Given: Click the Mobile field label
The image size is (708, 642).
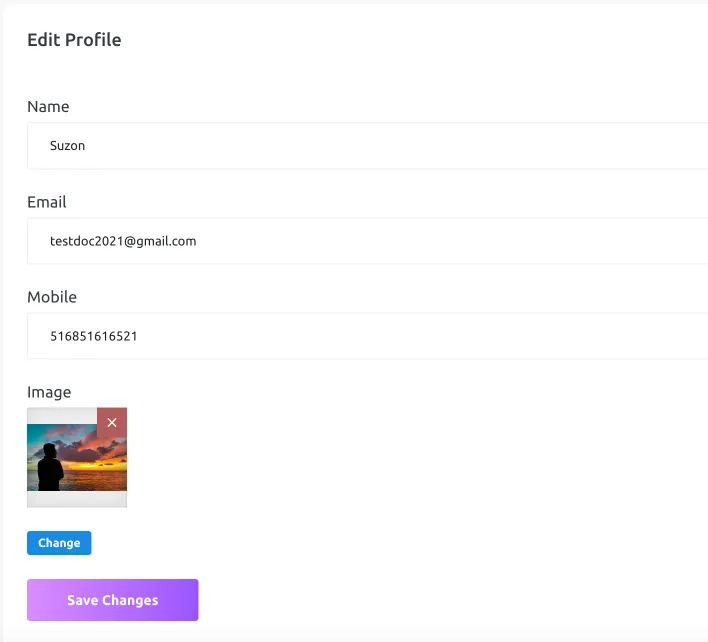Looking at the screenshot, I should 52,297.
